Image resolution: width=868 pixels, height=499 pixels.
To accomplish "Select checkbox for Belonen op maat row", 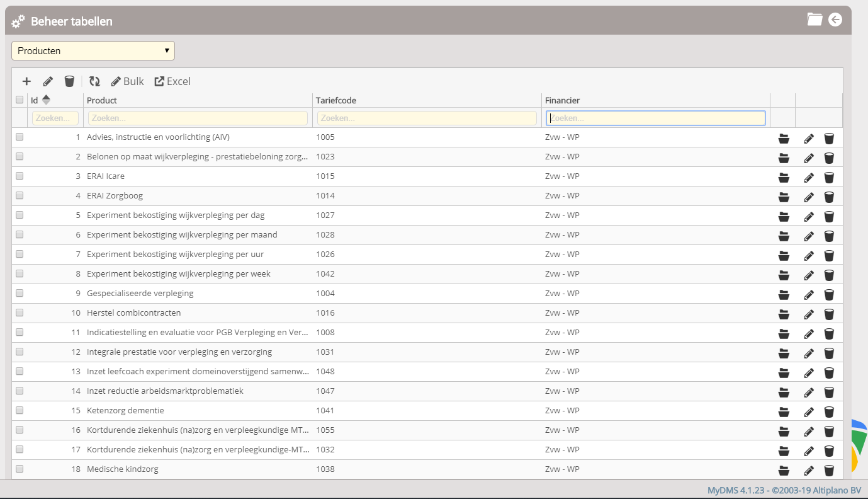I will pos(20,156).
